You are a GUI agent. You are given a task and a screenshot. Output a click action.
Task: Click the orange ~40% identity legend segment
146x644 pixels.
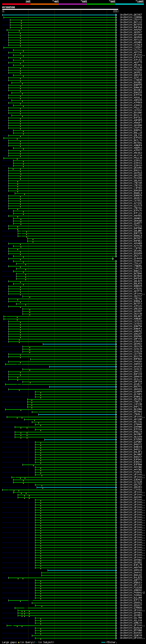click(x=45, y=4)
